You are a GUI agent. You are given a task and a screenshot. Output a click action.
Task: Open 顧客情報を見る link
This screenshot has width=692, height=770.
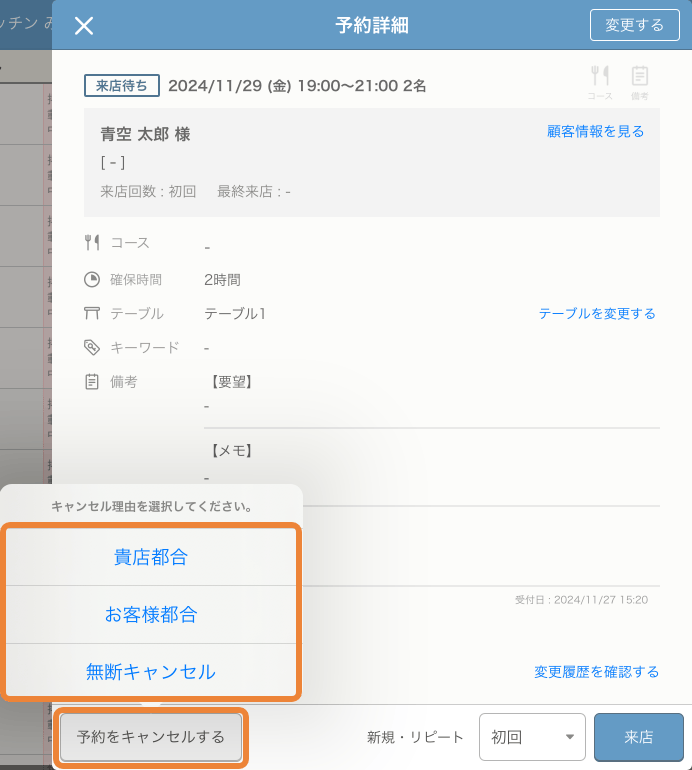pos(595,131)
